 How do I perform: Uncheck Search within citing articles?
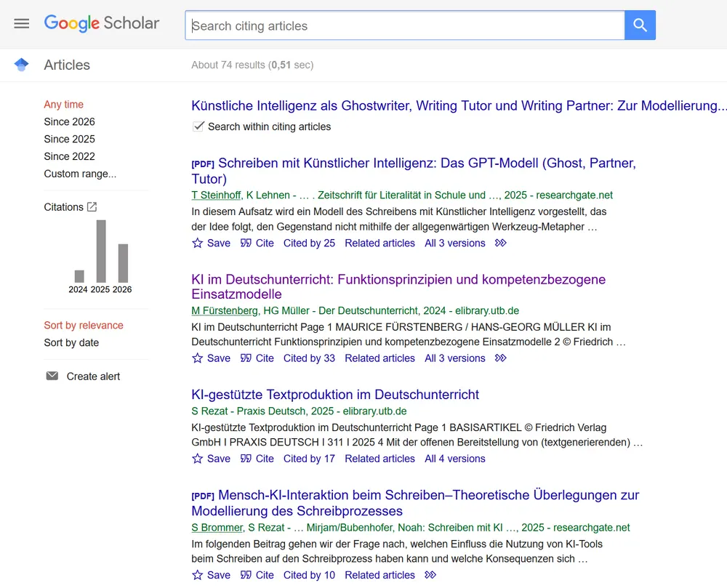click(x=198, y=126)
